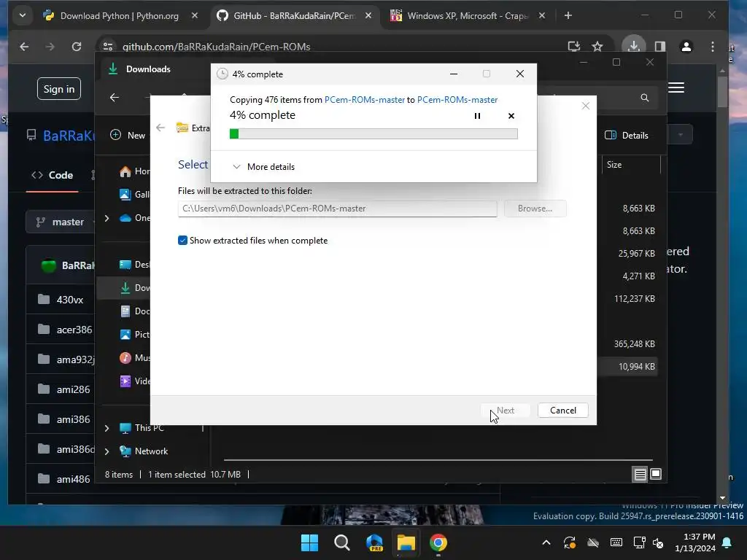This screenshot has width=747, height=560.
Task: Select the 365,248 KB file row
Action: [x=627, y=344]
